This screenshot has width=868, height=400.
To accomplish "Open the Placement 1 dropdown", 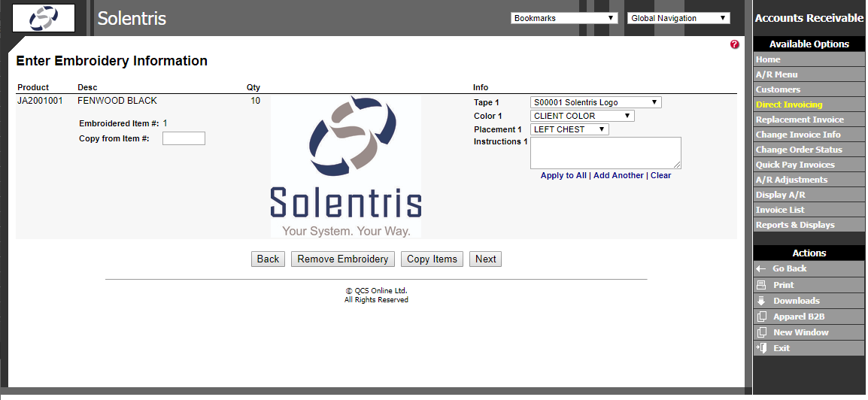I will (569, 129).
